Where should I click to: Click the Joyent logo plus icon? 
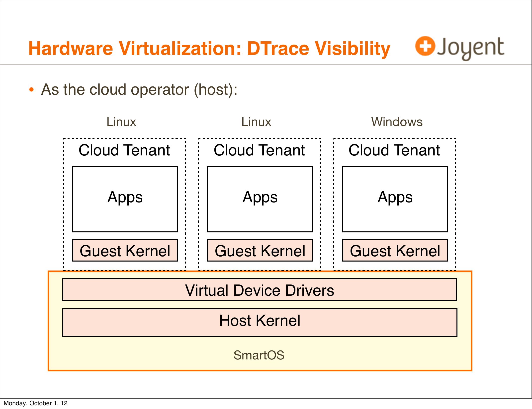point(425,46)
